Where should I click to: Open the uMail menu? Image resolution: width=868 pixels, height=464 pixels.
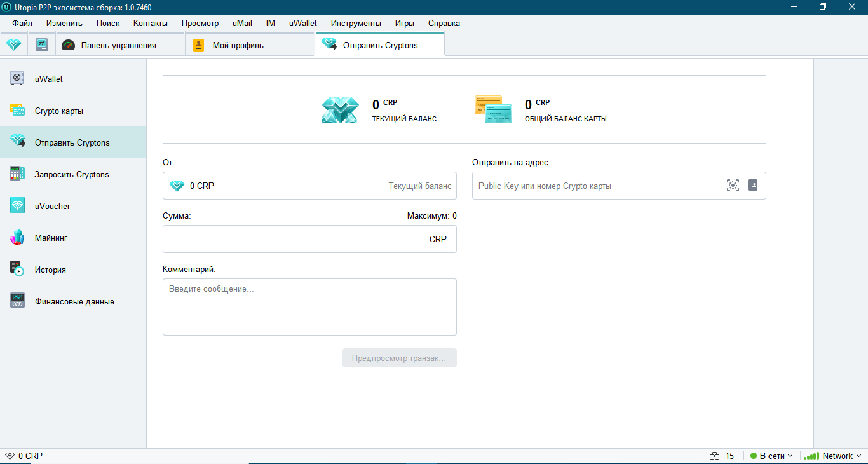click(242, 23)
